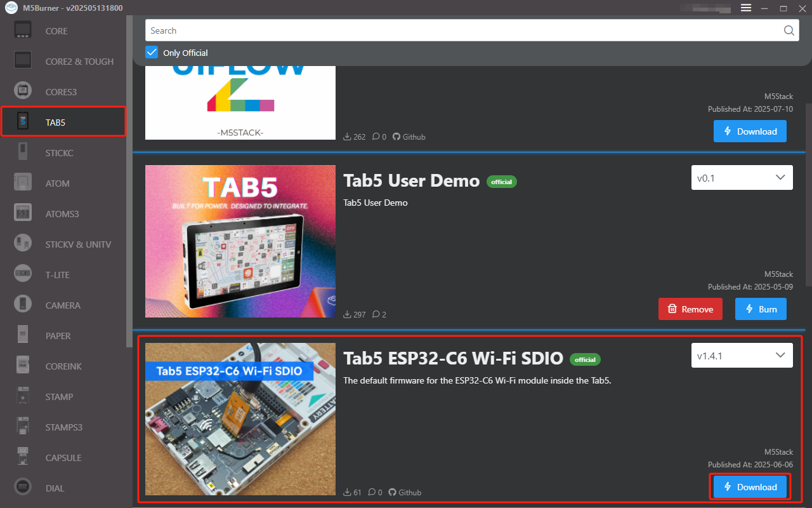Click the 61 download count
The image size is (812, 508).
coord(353,492)
